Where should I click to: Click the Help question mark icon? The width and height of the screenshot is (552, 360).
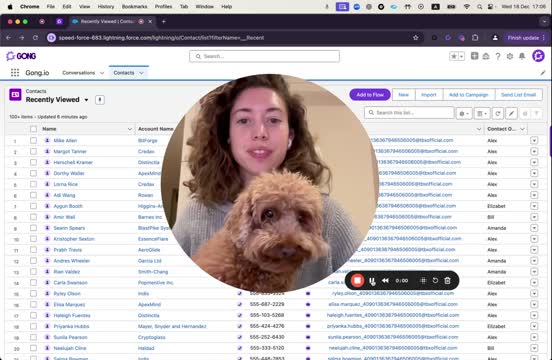(498, 56)
